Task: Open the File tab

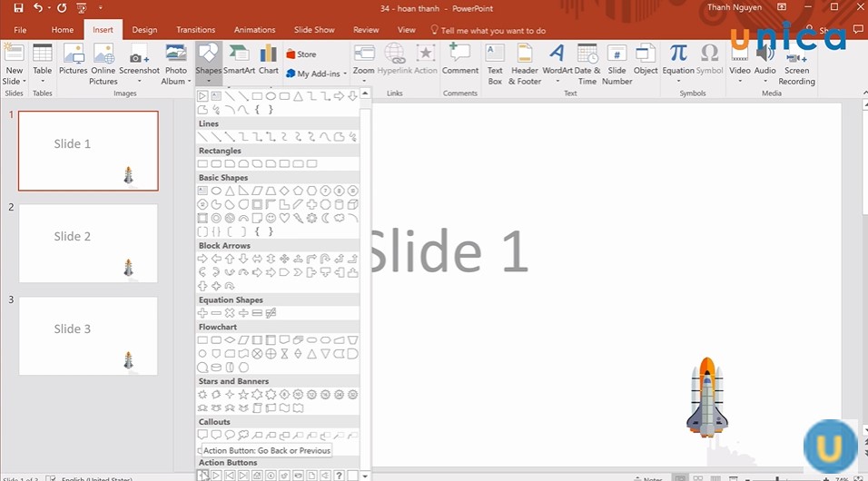Action: (x=20, y=30)
